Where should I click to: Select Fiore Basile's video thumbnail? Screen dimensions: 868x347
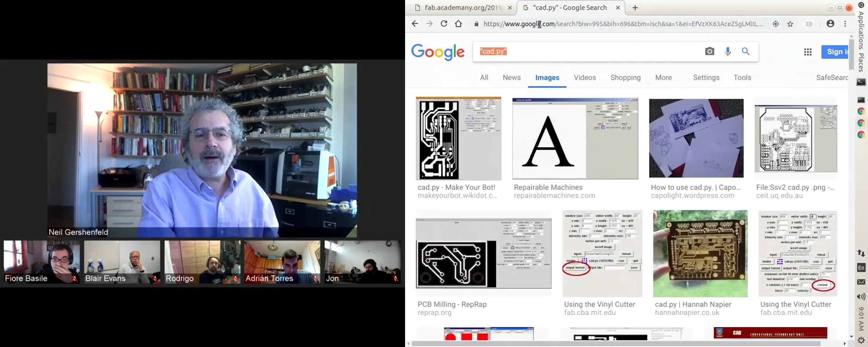(x=42, y=262)
